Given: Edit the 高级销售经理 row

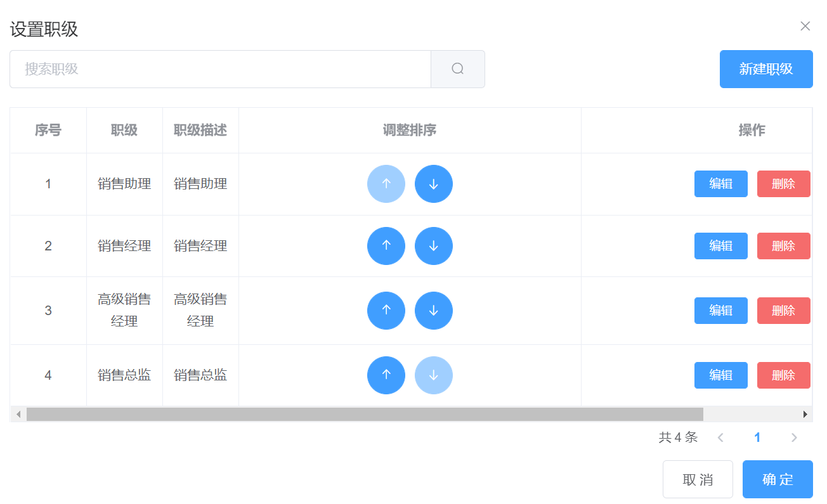Looking at the screenshot, I should tap(720, 311).
